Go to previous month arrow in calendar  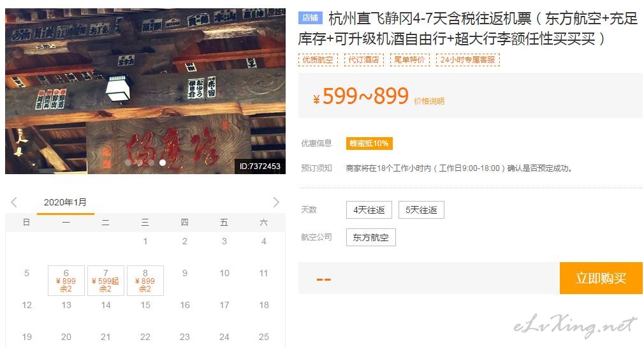14,202
